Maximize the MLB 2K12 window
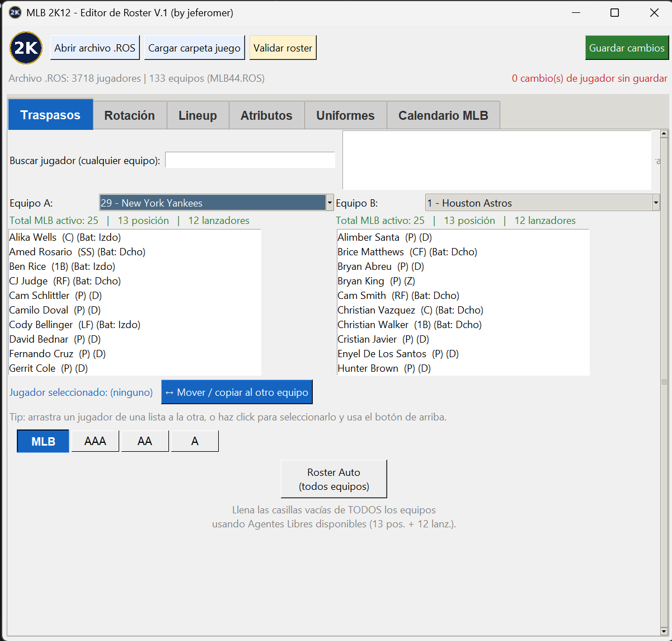Viewport: 672px width, 641px height. coord(614,12)
